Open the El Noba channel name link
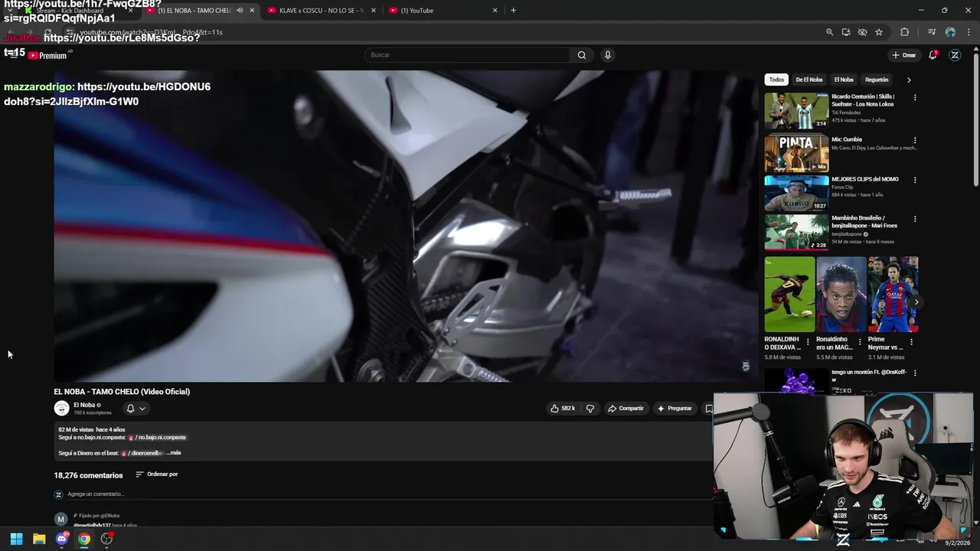The width and height of the screenshot is (980, 551). click(84, 405)
